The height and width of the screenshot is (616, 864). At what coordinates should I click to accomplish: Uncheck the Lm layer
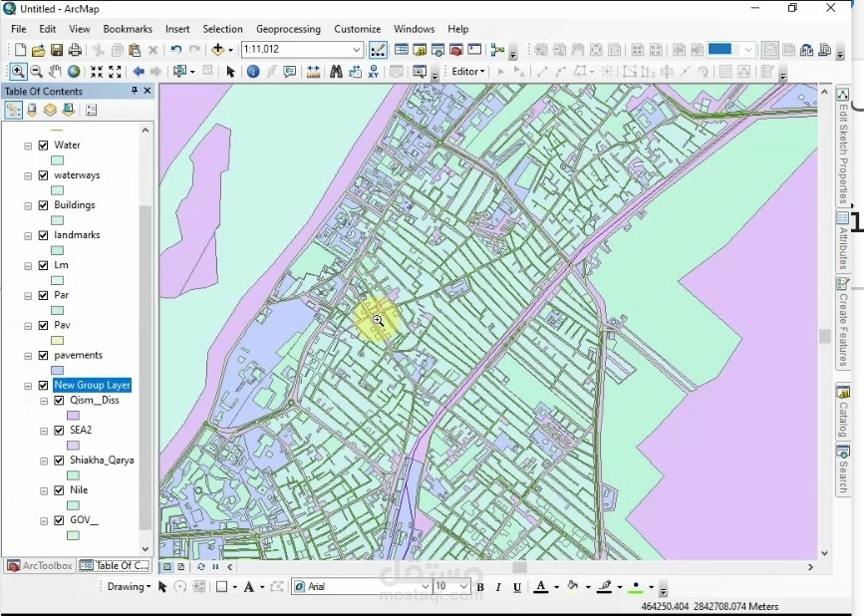point(44,265)
